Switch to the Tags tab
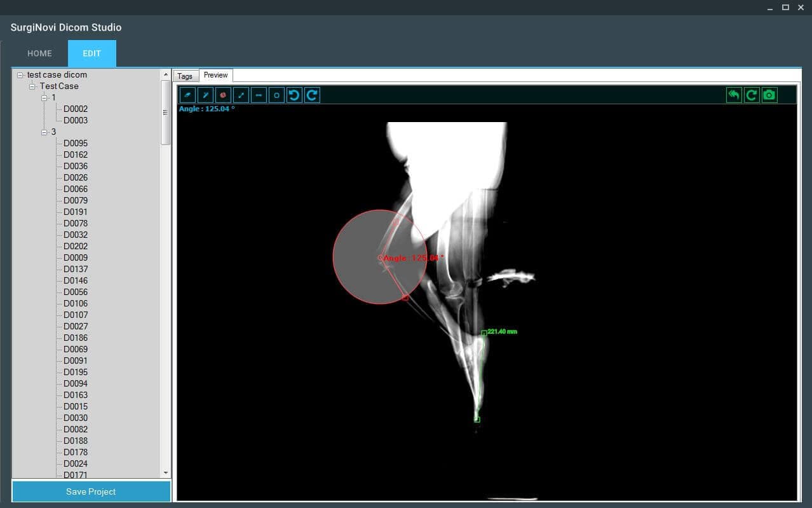The height and width of the screenshot is (508, 812). pyautogui.click(x=185, y=75)
